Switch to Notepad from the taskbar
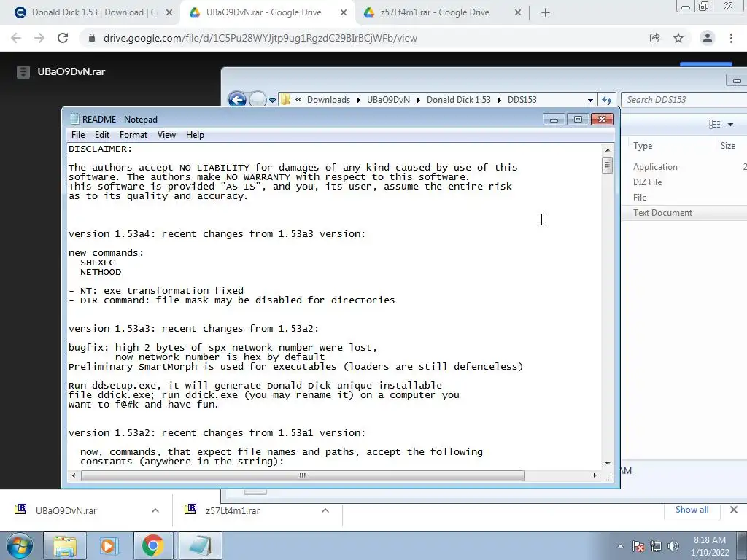Screen dimensions: 747x560 click(x=200, y=545)
